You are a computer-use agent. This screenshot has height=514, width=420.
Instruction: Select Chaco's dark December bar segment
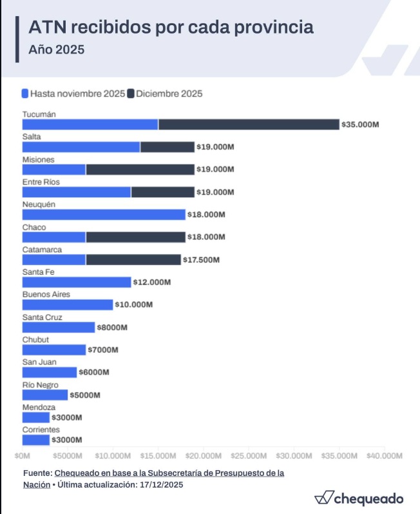tap(135, 237)
